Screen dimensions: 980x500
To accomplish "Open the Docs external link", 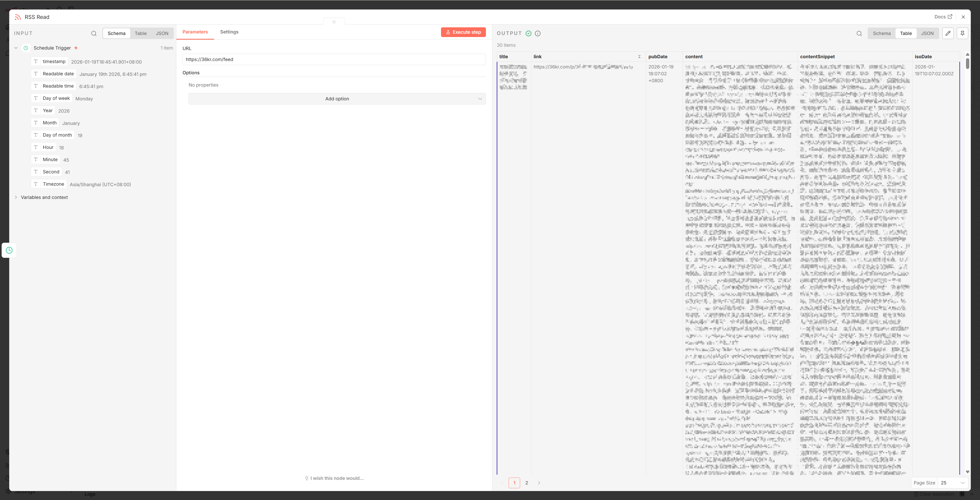I will [943, 17].
